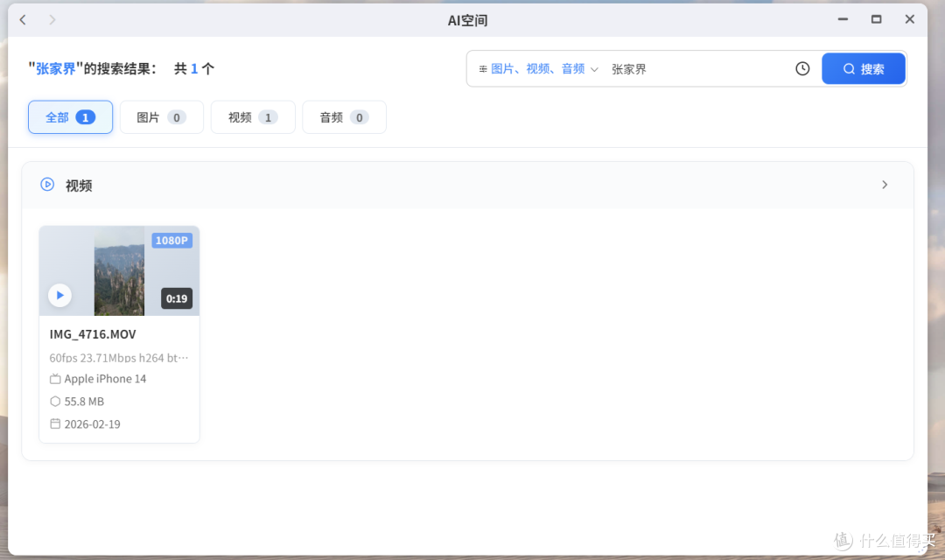The width and height of the screenshot is (945, 560).
Task: Close the AI空间 window
Action: pos(910,19)
